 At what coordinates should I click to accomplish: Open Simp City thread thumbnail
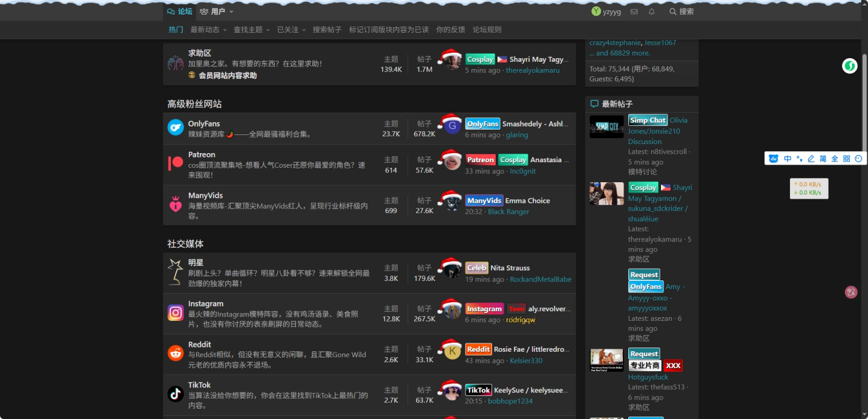tap(607, 127)
